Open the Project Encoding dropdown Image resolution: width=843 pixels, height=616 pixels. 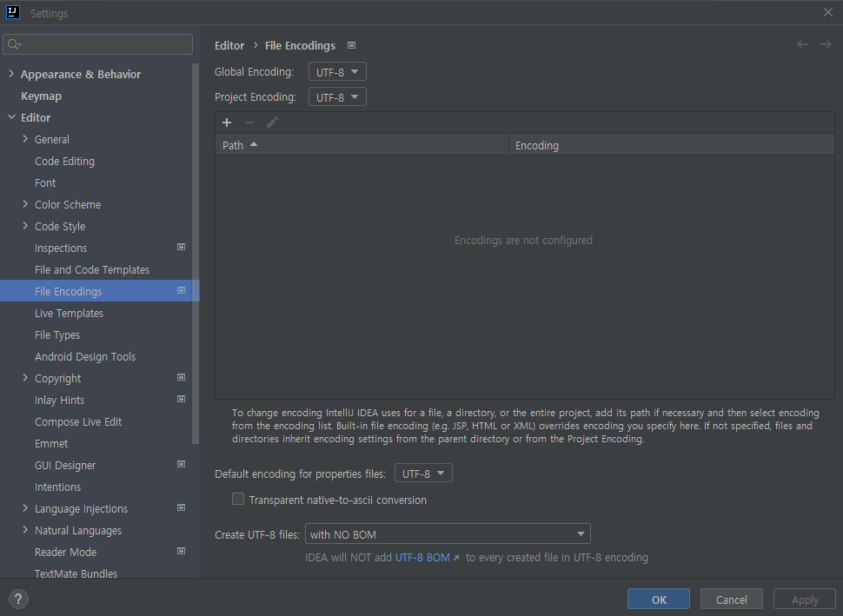pos(337,96)
